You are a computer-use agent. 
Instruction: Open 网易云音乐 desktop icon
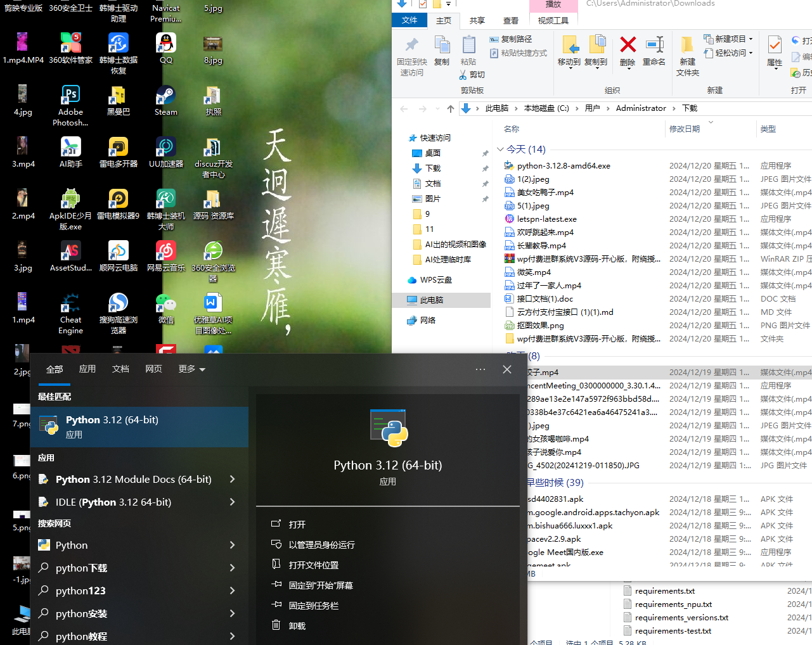pyautogui.click(x=166, y=256)
